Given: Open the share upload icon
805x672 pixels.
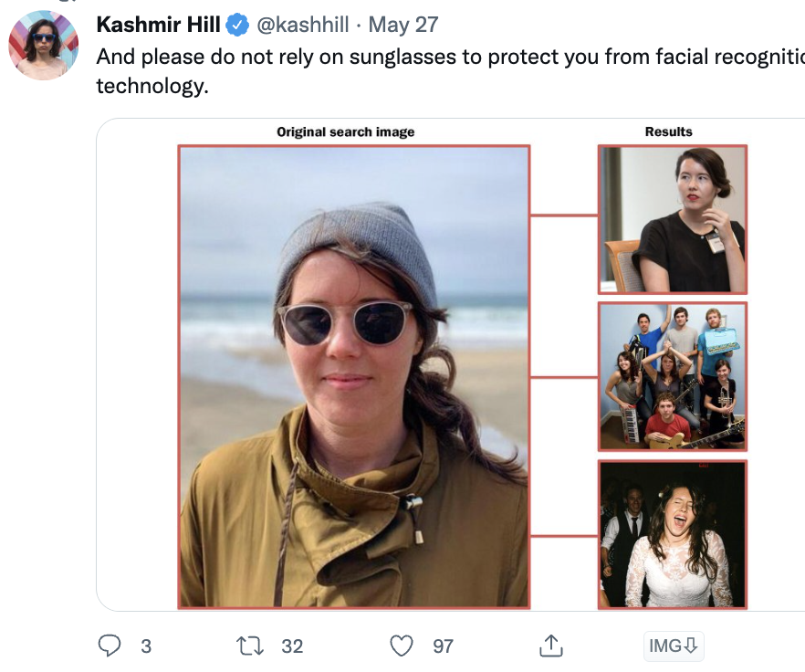Looking at the screenshot, I should pos(551,646).
